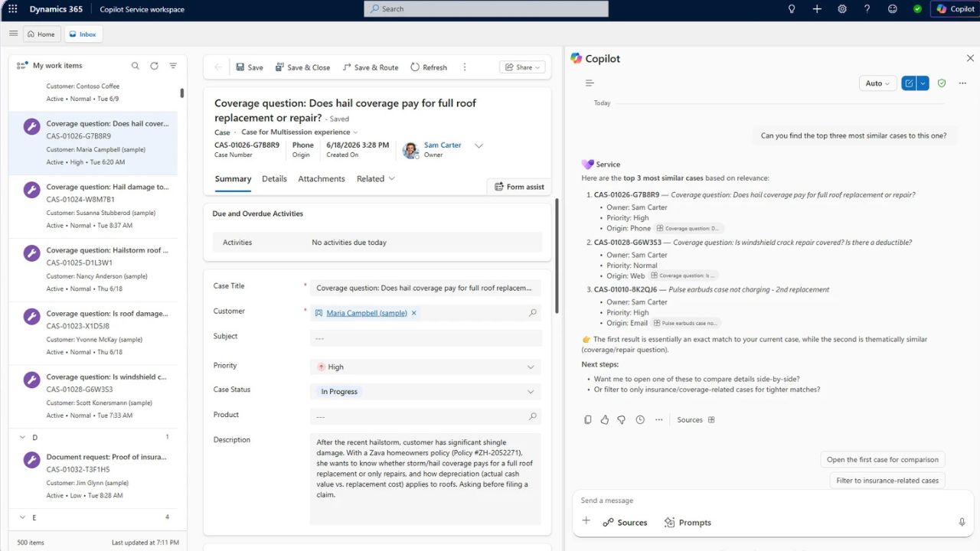Select work item CAS-01024-W8M7B1

pos(93,207)
